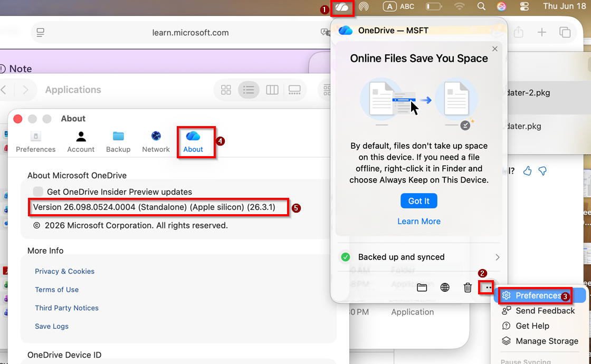The image size is (591, 364).
Task: Click the thumbs down feedback icon
Action: pyautogui.click(x=542, y=171)
